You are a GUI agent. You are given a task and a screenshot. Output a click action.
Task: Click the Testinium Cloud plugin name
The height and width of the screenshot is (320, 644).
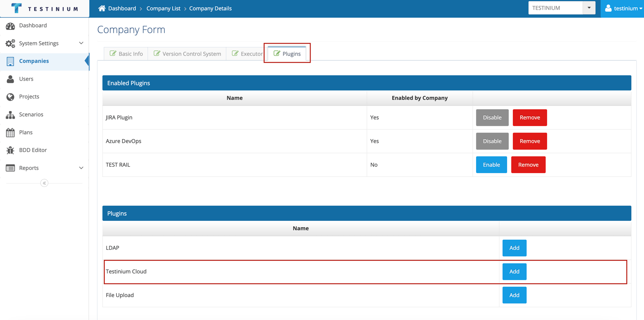tap(126, 272)
